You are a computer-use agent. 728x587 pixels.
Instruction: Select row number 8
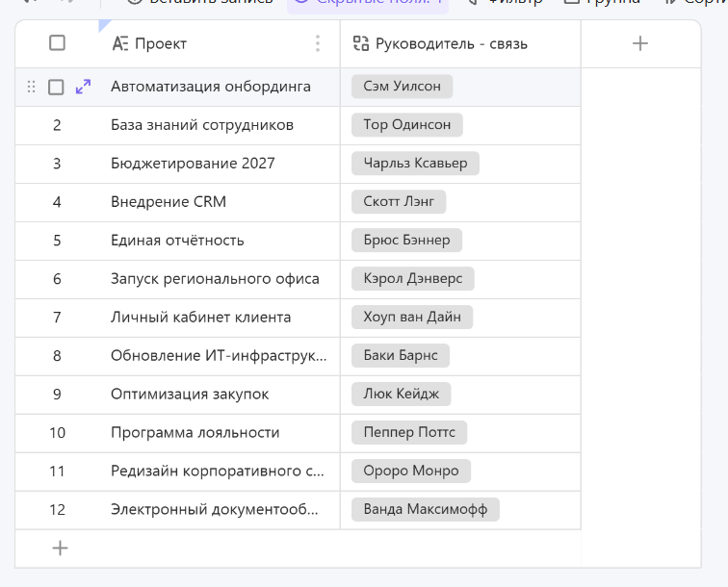pos(57,356)
